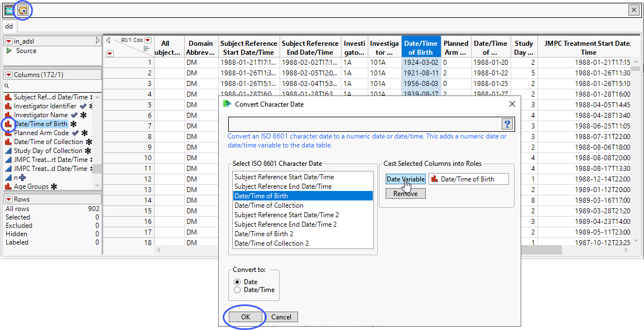Open the Columns panel red triangle menu
Viewport: 644px width, 330px height.
click(9, 75)
